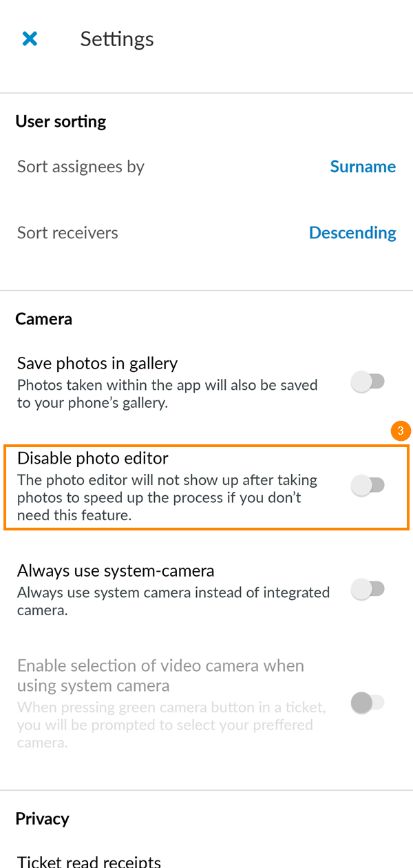The image size is (413, 868).
Task: Tap the Save photos in gallery label
Action: click(x=97, y=363)
